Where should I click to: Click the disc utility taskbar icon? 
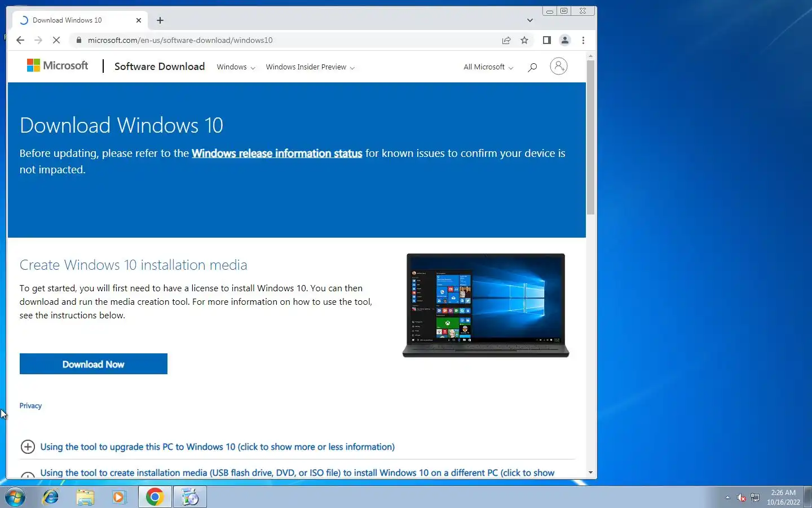189,497
